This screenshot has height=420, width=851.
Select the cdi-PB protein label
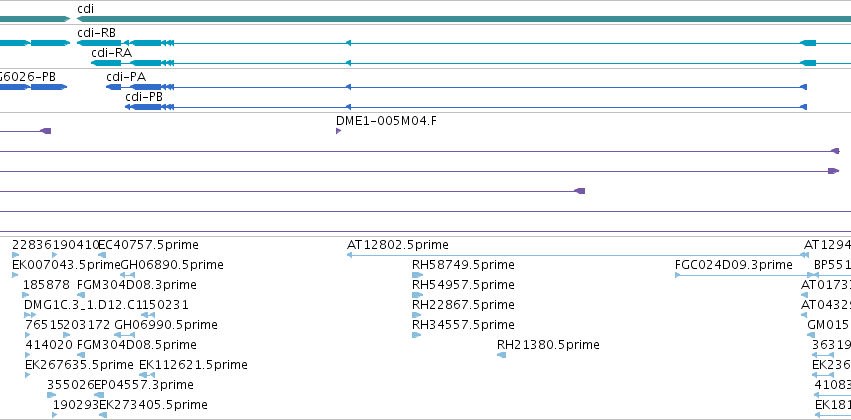click(144, 97)
